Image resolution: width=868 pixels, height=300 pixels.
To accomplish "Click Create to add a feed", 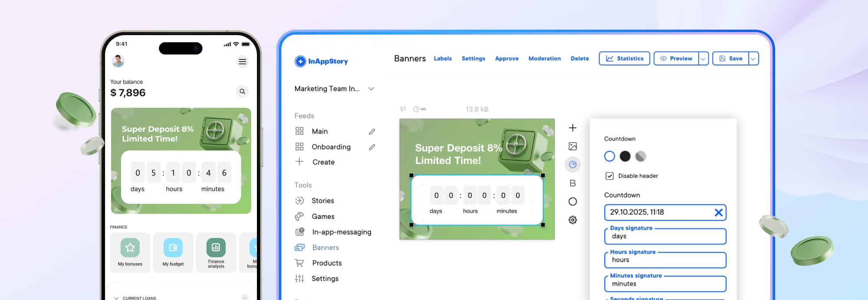I will click(324, 162).
